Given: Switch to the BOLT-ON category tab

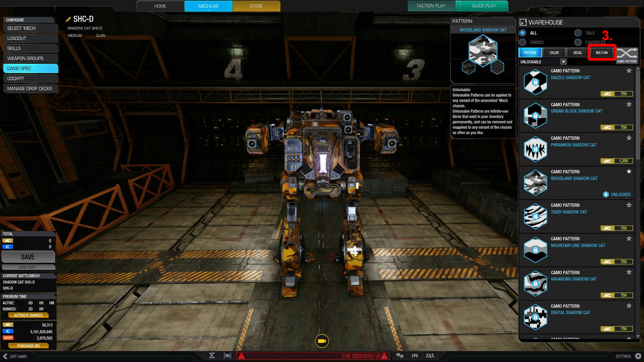Looking at the screenshot, I should [x=601, y=52].
